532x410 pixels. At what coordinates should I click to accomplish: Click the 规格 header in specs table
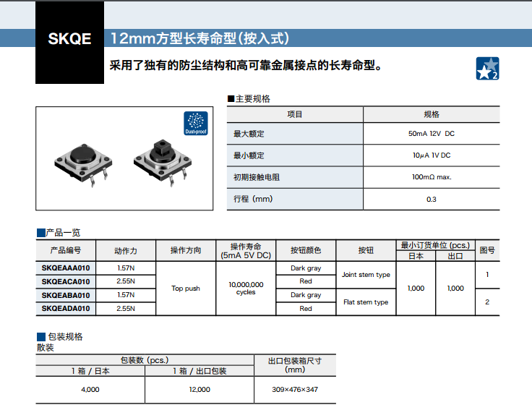432,114
